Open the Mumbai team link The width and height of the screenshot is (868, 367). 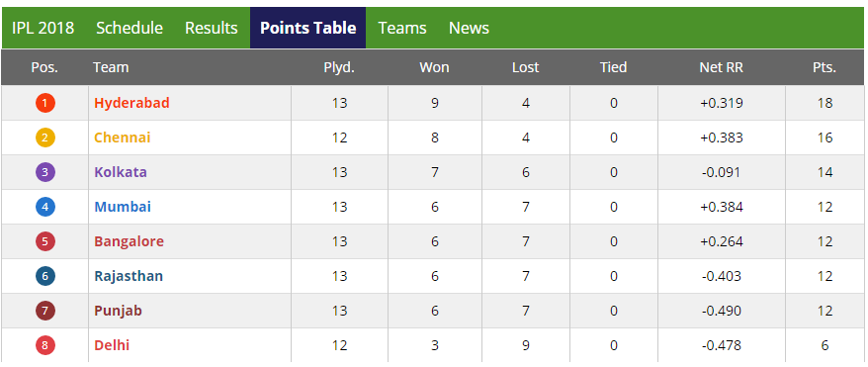click(123, 207)
